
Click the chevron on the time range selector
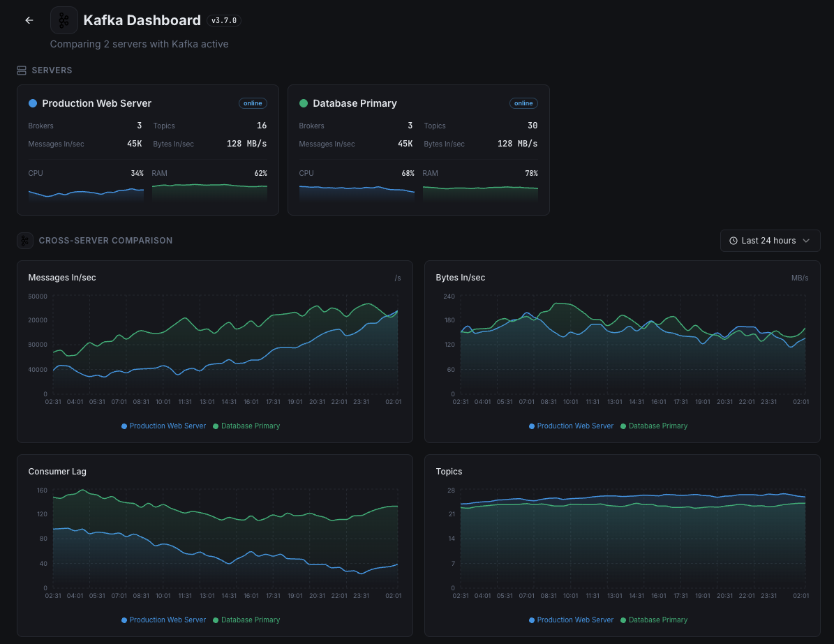click(807, 241)
